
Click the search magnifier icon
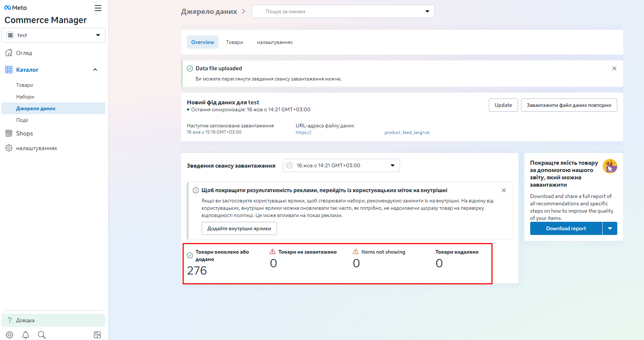point(42,335)
